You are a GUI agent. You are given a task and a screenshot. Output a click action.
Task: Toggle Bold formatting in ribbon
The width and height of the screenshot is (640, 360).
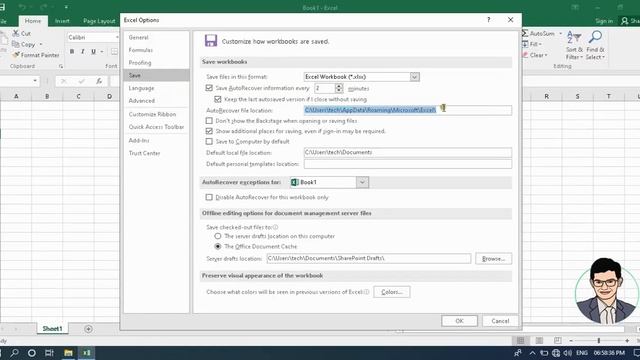72,51
